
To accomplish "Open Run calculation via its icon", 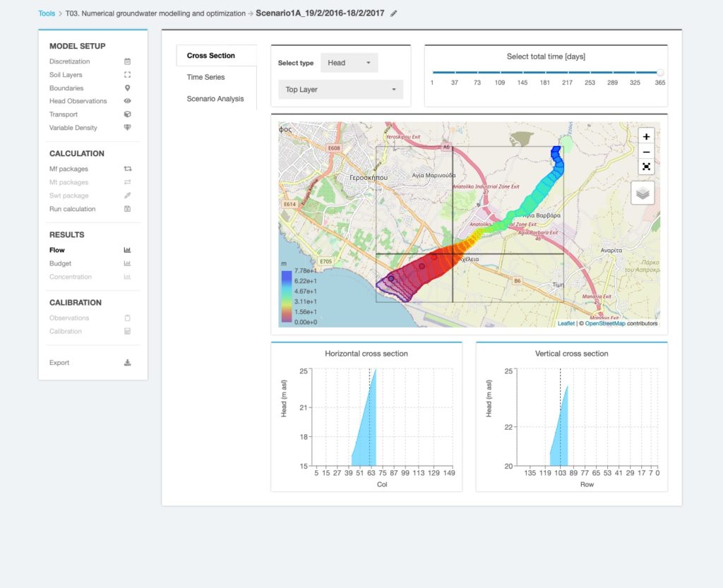I will click(128, 209).
